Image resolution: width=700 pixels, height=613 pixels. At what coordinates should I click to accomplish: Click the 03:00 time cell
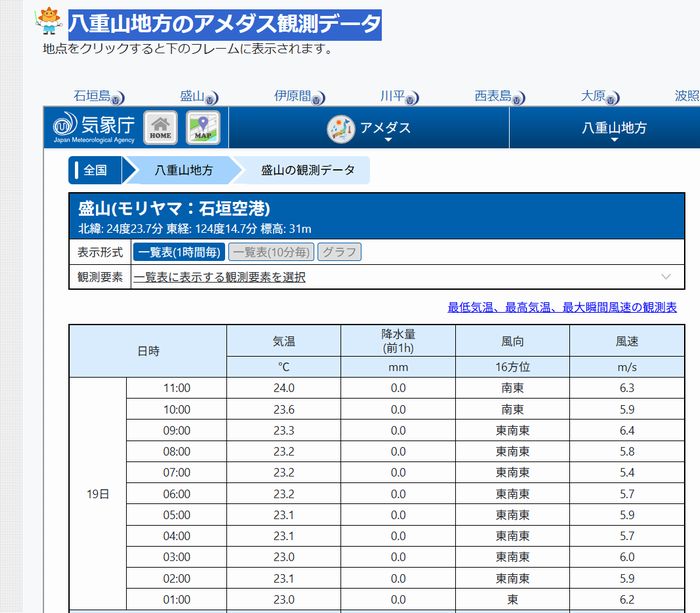coord(176,557)
